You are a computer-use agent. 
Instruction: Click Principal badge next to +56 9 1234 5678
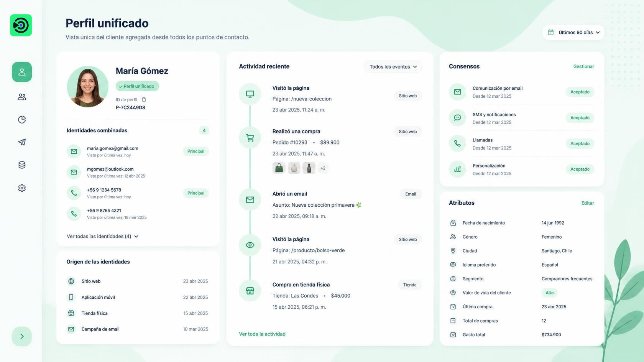[195, 193]
